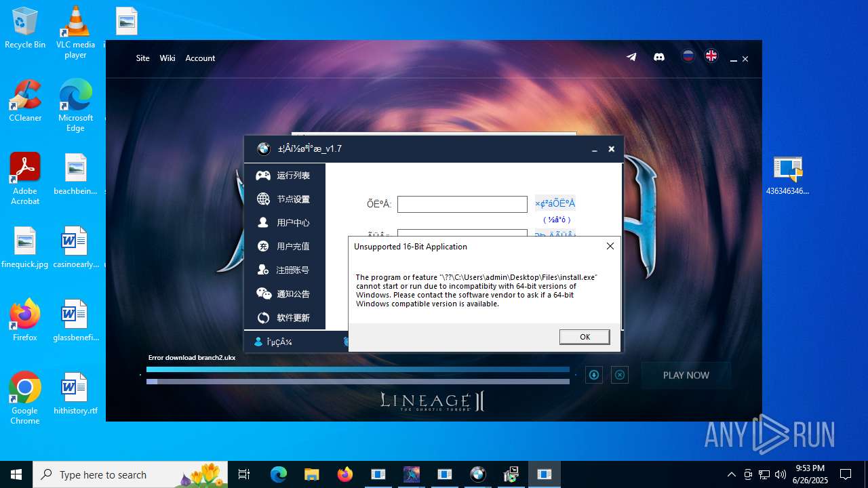Open Windows notification center
This screenshot has height=488, width=868.
click(x=846, y=474)
